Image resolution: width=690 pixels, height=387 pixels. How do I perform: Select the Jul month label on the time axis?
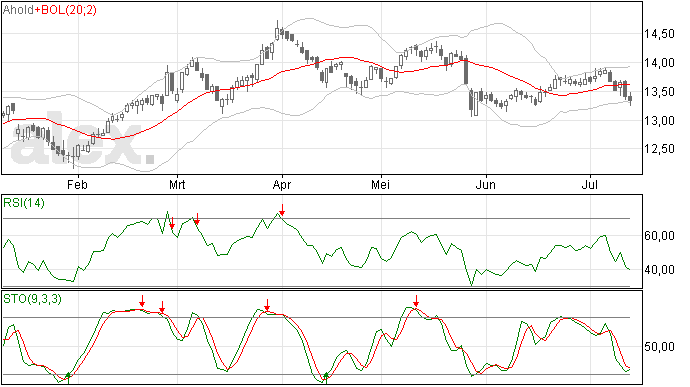pos(590,185)
